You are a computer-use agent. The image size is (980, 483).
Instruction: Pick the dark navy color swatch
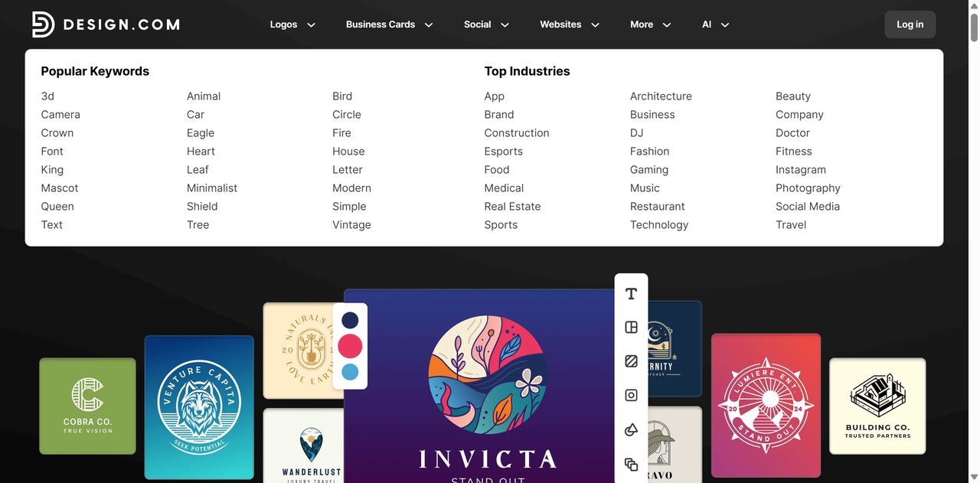pyautogui.click(x=350, y=320)
